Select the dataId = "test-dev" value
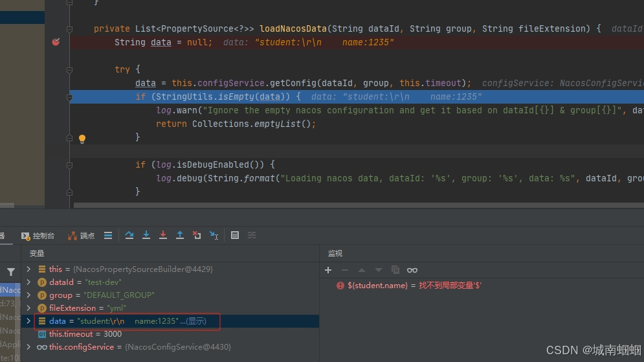644x362 pixels. 103,282
